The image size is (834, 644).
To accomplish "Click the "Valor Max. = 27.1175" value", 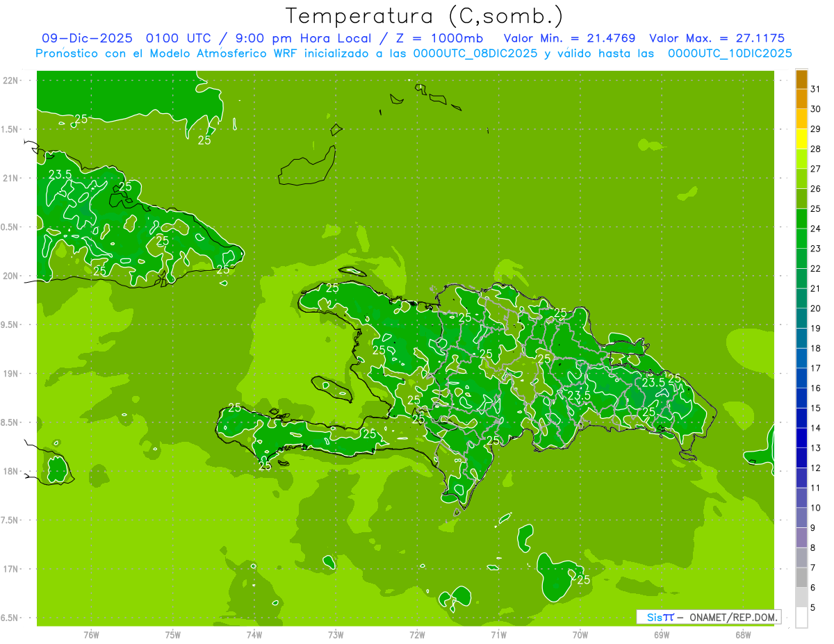I will point(717,38).
